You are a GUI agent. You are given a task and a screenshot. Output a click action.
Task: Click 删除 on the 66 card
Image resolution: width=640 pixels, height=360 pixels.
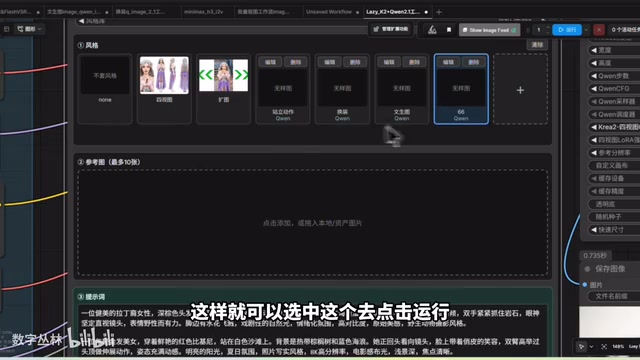tap(473, 62)
